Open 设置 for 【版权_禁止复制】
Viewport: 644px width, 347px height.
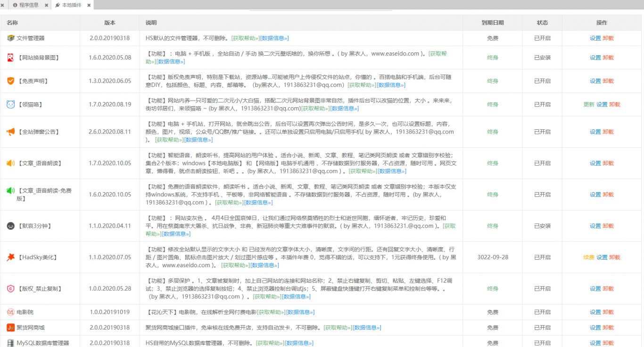(x=595, y=288)
